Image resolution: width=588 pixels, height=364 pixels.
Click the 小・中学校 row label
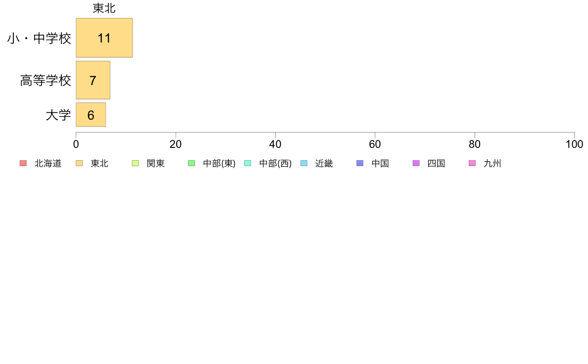click(x=39, y=38)
